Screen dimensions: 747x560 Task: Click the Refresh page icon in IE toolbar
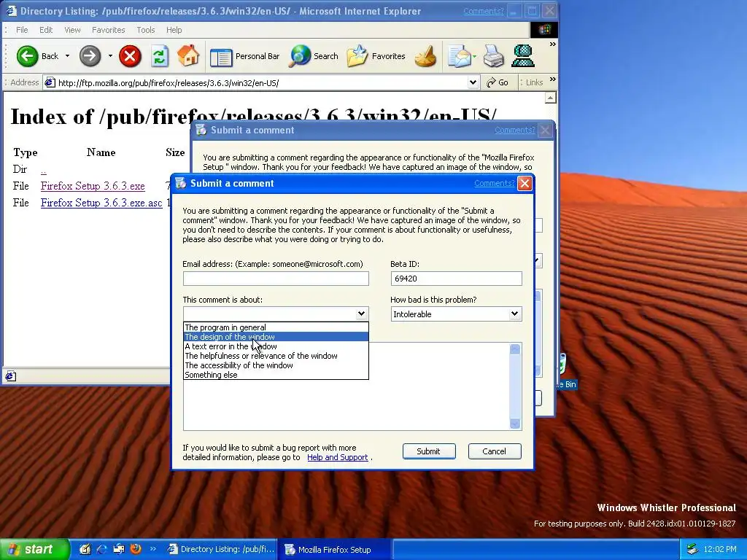pos(160,56)
